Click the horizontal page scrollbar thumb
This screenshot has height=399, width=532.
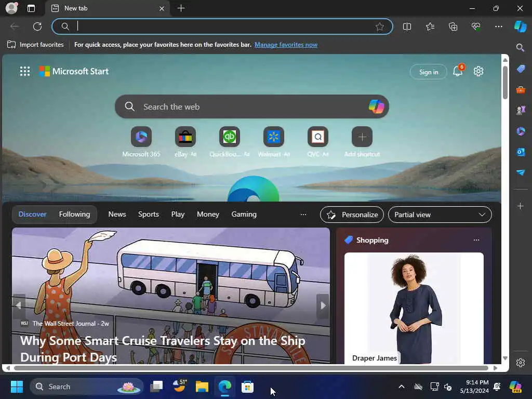click(x=251, y=368)
